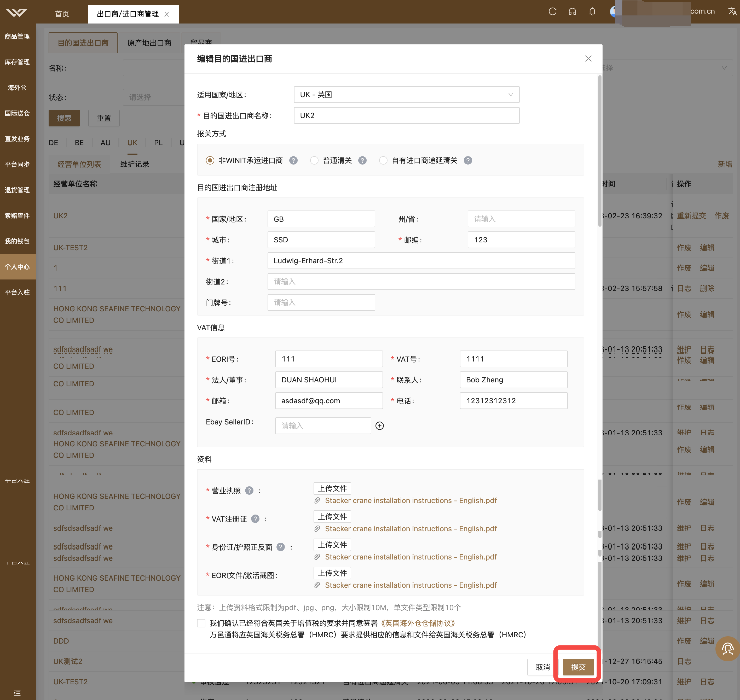The height and width of the screenshot is (700, 740).
Task: Click the refresh icon in top bar
Action: tap(553, 11)
